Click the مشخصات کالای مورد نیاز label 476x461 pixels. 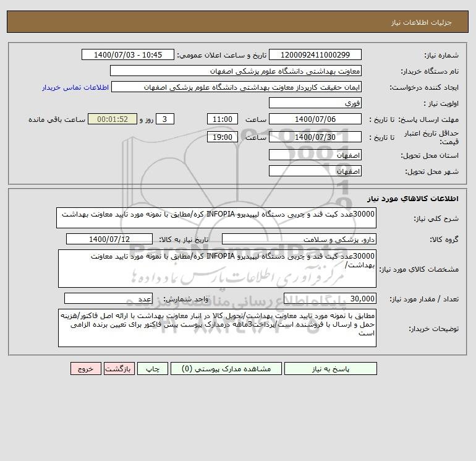coord(419,269)
